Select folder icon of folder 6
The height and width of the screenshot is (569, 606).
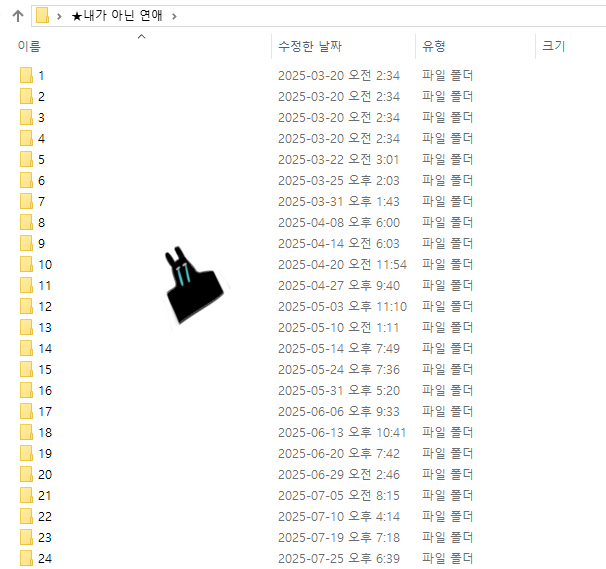point(26,180)
